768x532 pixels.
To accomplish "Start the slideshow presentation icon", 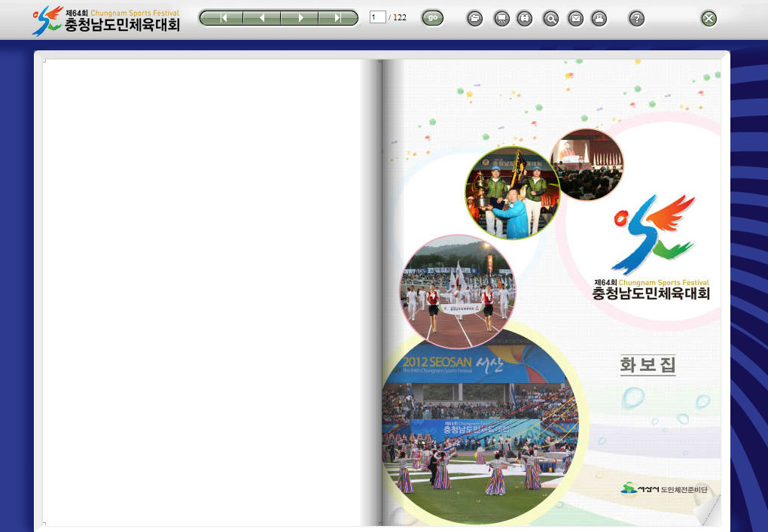I will (501, 19).
